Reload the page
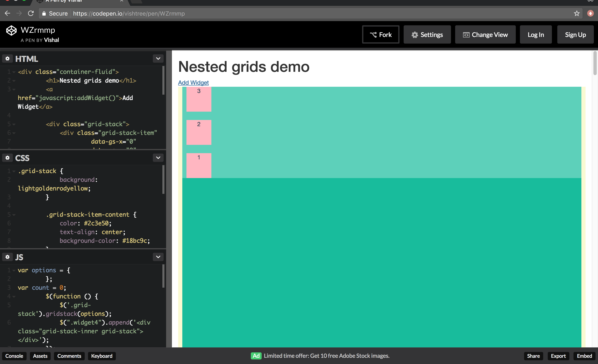Viewport: 598px width, 364px height. [31, 13]
